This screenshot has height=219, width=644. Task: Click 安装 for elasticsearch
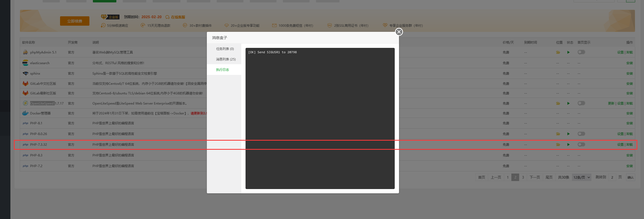(630, 63)
